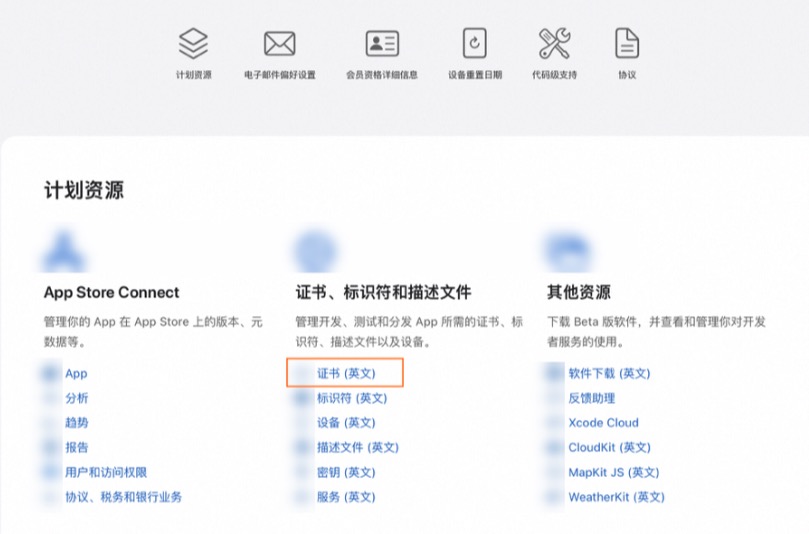Viewport: 809px width, 534px height.
Task: Click the blurred icon beside 报告
Action: click(x=51, y=447)
